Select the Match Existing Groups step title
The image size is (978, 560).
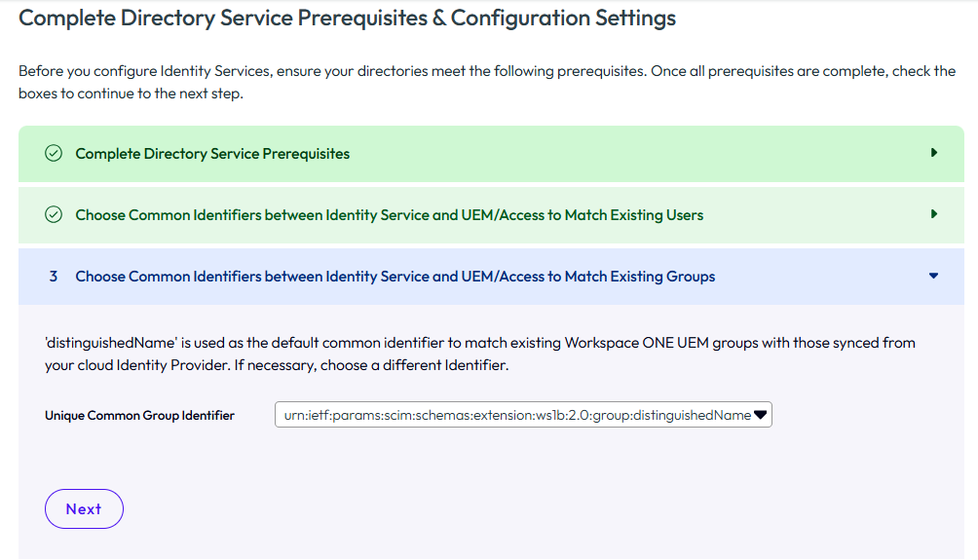tap(395, 277)
